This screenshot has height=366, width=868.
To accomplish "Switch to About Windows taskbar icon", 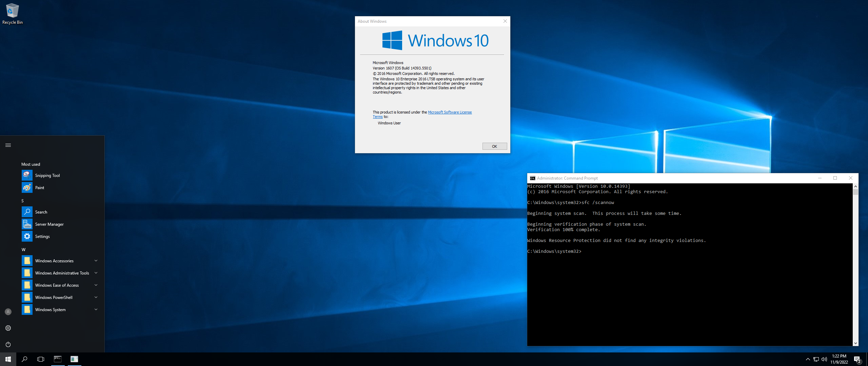I will tap(74, 359).
